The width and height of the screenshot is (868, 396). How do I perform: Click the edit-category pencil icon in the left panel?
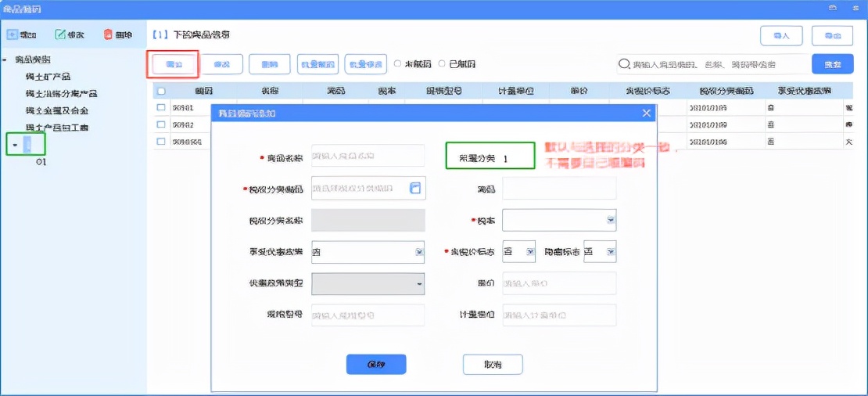pyautogui.click(x=59, y=34)
